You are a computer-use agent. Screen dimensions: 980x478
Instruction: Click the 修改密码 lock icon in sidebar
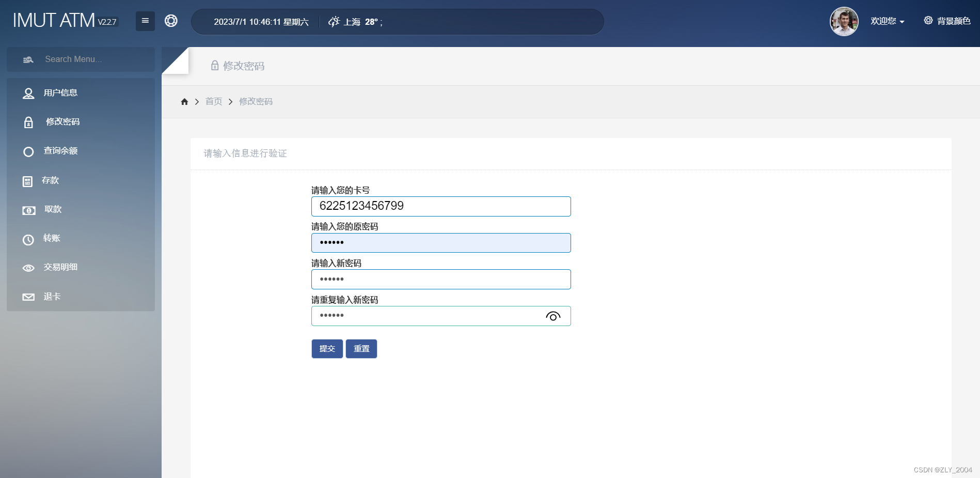point(28,122)
